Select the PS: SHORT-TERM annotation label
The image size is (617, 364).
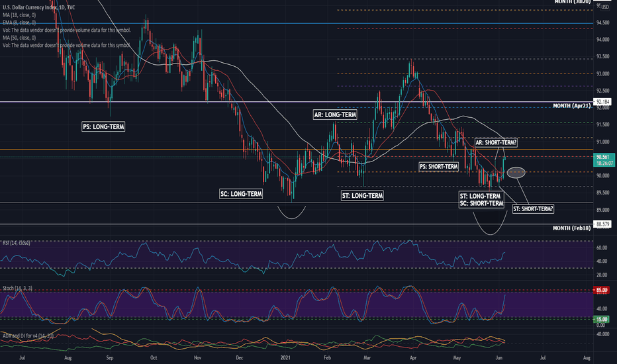click(439, 167)
